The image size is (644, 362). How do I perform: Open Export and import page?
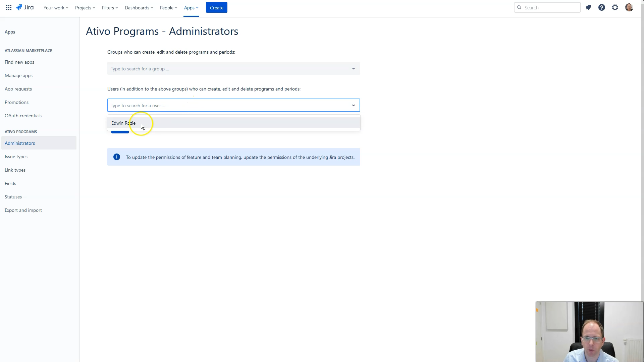23,210
